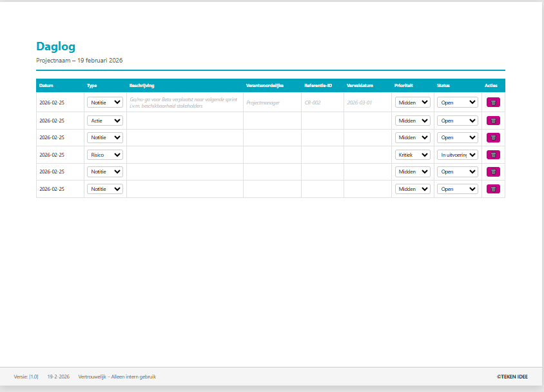The image size is (544, 392).
Task: Click the trash icon in the Actie row
Action: click(x=493, y=121)
